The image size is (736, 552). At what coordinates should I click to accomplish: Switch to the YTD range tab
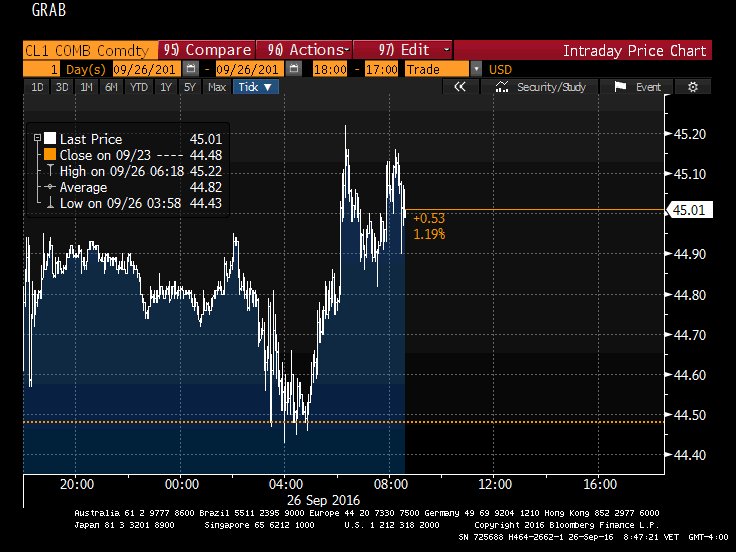(138, 87)
